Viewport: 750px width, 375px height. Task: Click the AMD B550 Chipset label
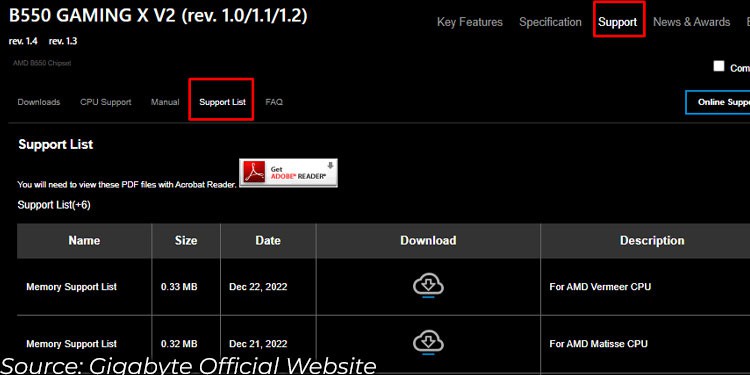click(x=42, y=63)
